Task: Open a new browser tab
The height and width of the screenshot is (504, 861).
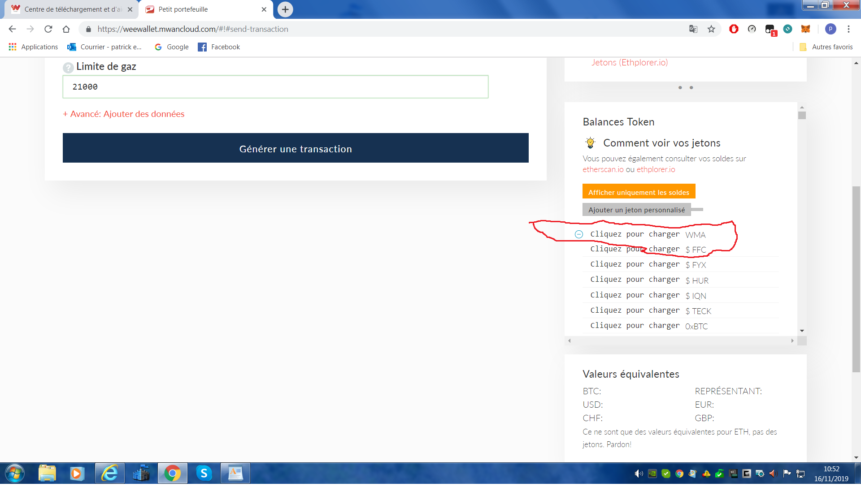Action: tap(285, 9)
